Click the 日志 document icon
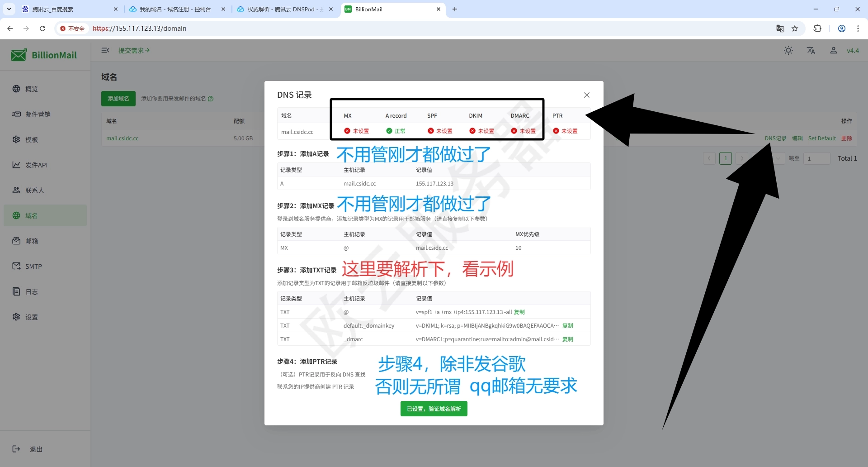868x467 pixels. click(x=16, y=291)
